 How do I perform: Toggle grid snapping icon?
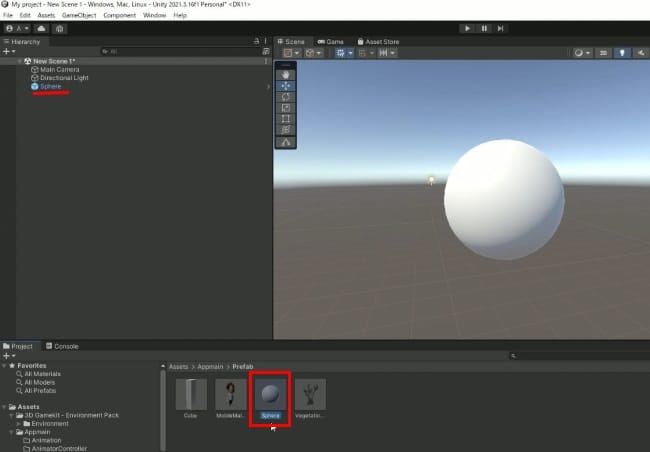363,53
